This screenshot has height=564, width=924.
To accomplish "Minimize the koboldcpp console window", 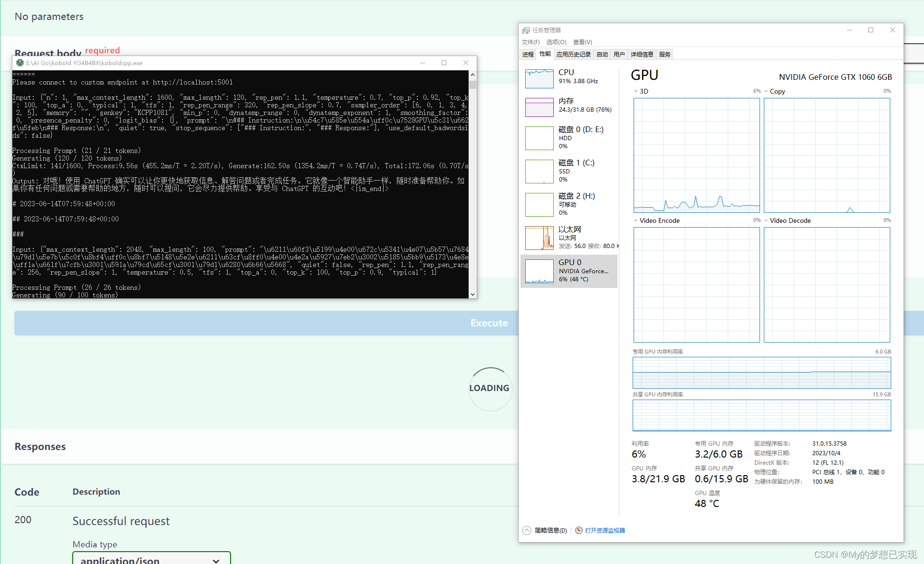I will 422,63.
